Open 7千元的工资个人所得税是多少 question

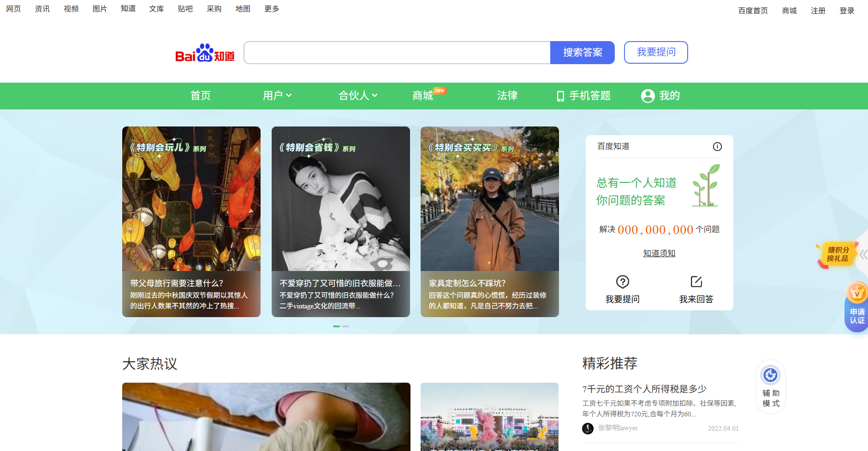[644, 389]
